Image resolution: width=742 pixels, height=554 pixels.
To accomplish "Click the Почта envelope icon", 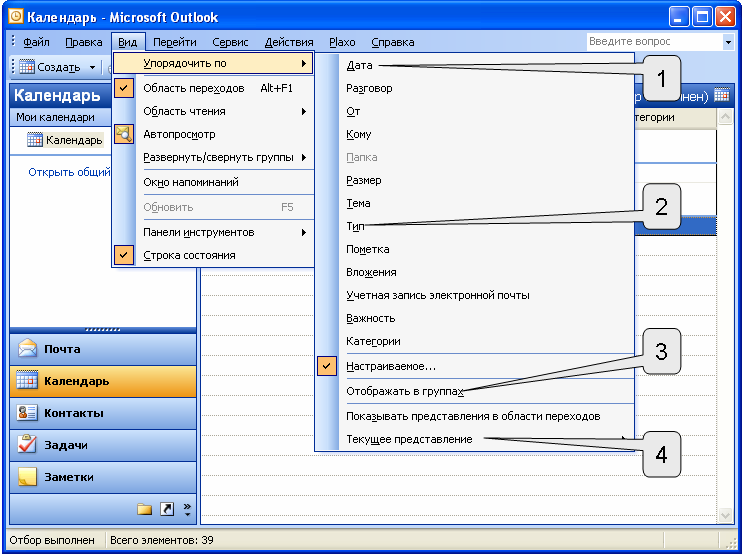I will (27, 348).
